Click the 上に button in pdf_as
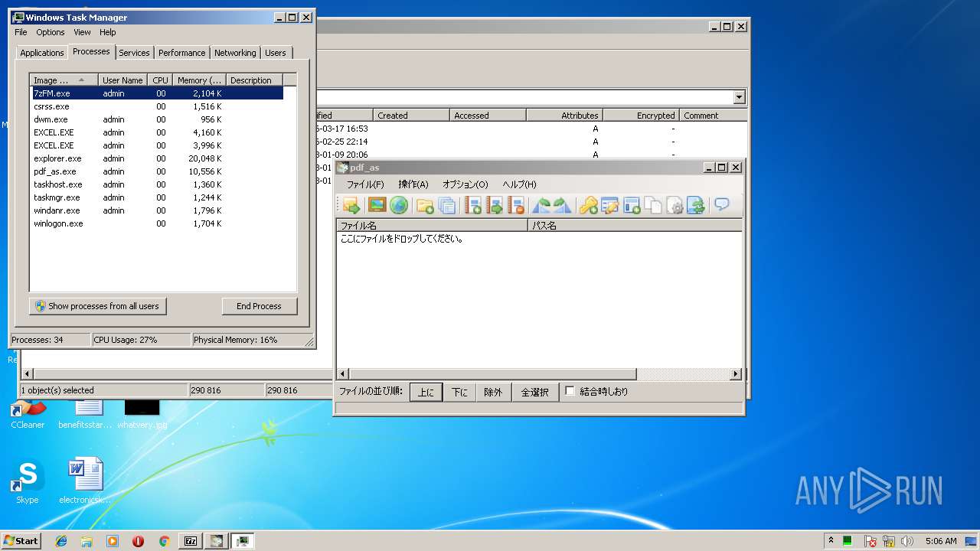This screenshot has height=551, width=980. click(426, 392)
